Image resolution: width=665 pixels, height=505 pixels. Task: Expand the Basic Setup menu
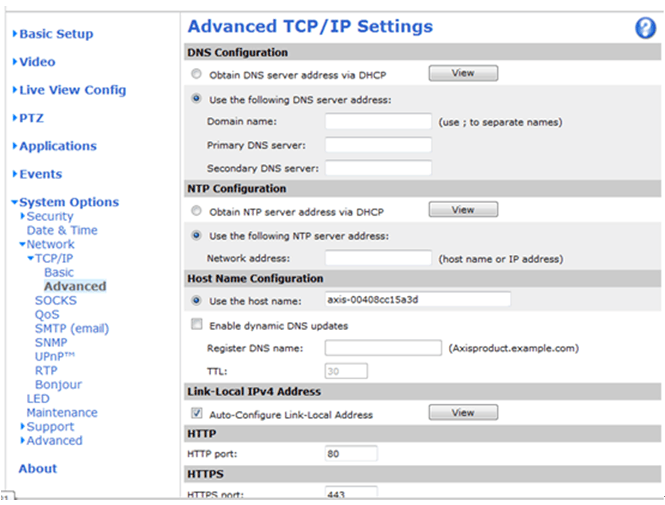(56, 34)
